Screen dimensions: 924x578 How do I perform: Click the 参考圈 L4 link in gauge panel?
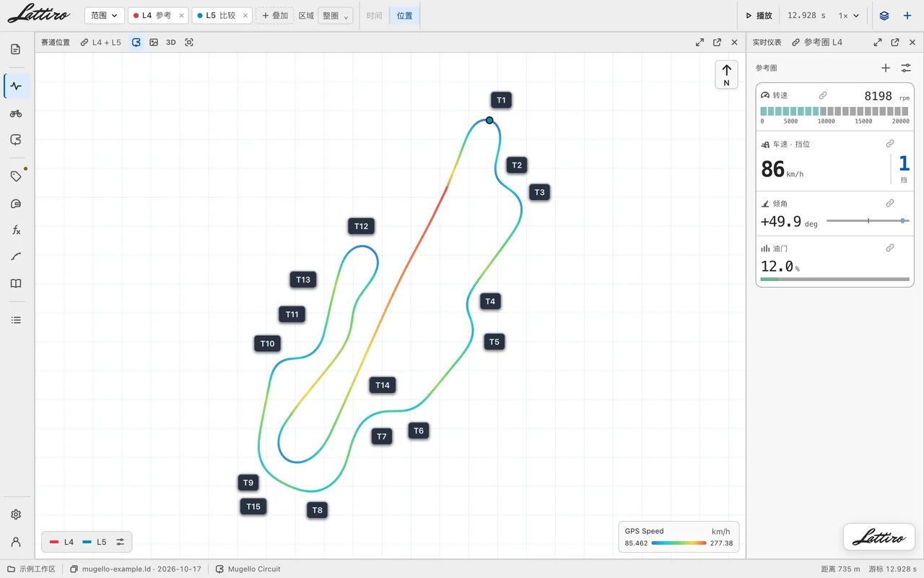click(817, 43)
